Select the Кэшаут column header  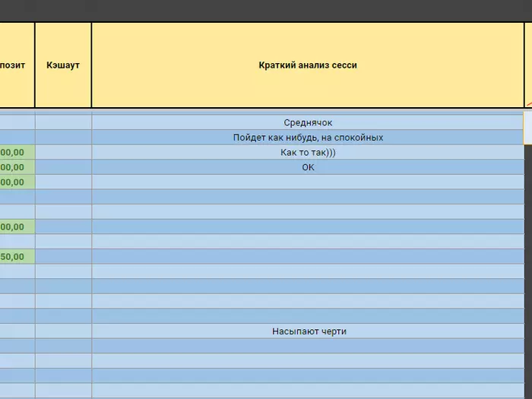coord(63,65)
